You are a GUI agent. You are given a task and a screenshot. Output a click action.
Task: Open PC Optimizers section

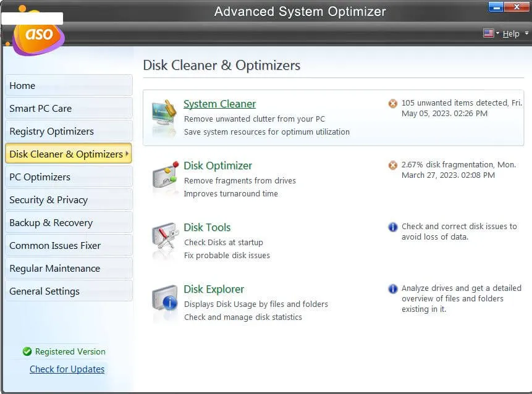69,177
